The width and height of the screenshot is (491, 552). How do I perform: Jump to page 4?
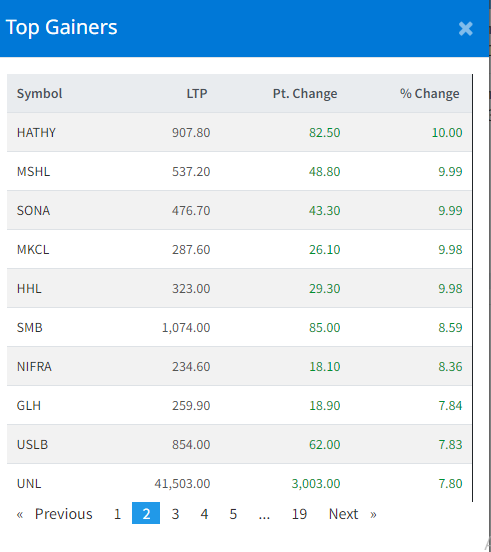point(204,514)
